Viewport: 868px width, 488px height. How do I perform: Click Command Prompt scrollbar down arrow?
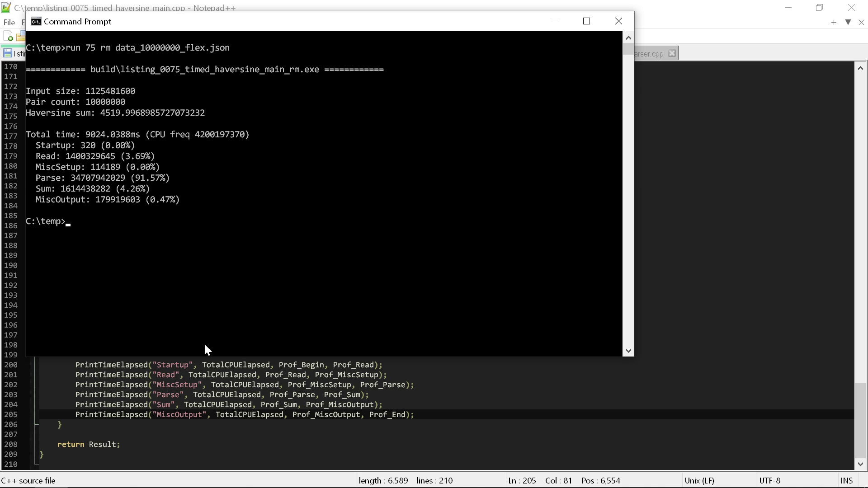tap(628, 351)
